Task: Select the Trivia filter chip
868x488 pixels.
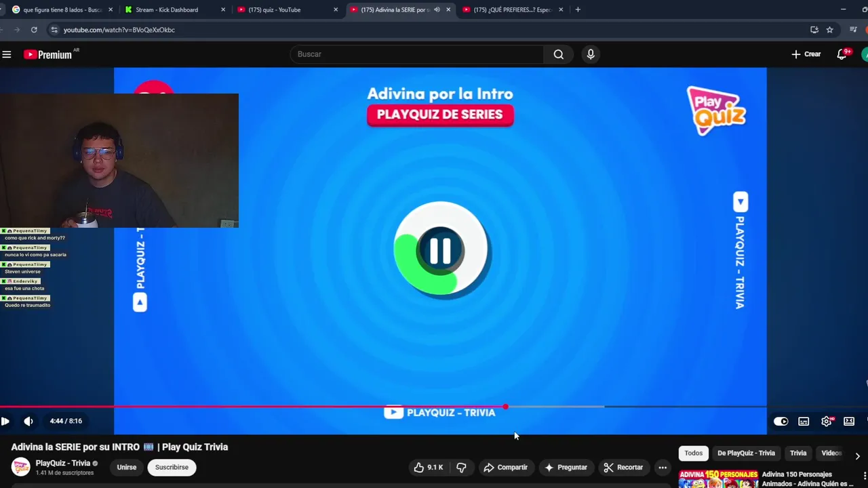Action: pos(798,453)
